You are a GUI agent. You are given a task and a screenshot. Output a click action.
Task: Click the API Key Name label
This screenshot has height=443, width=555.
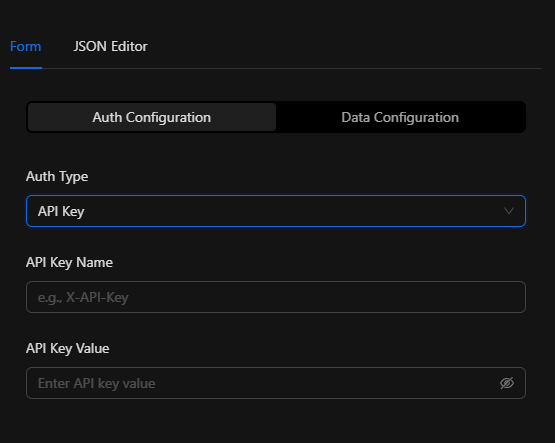coord(69,263)
